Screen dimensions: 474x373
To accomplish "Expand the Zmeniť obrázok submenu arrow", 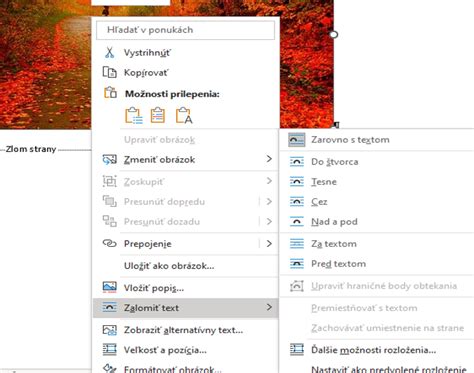I will point(269,159).
